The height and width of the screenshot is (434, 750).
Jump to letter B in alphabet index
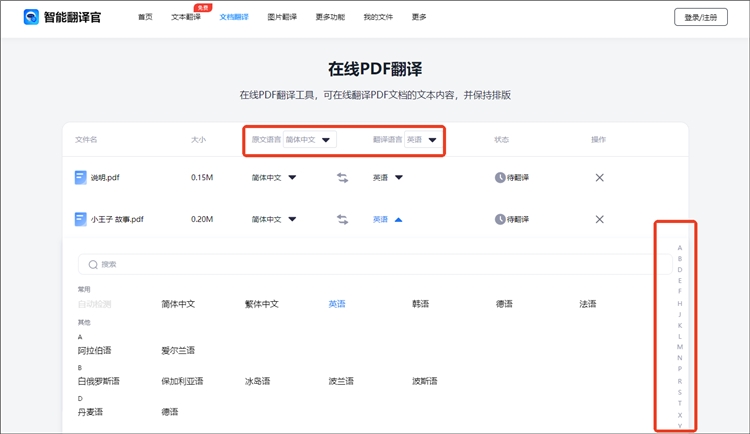[x=680, y=259]
